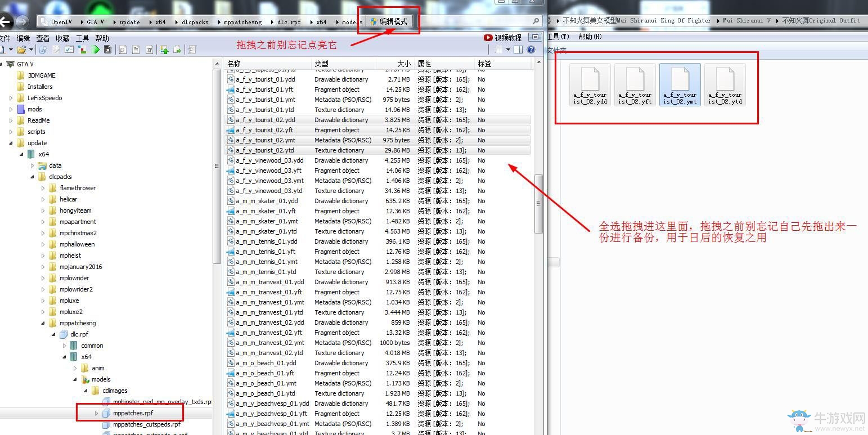
Task: Click the checklist toolbar icon
Action: [69, 50]
